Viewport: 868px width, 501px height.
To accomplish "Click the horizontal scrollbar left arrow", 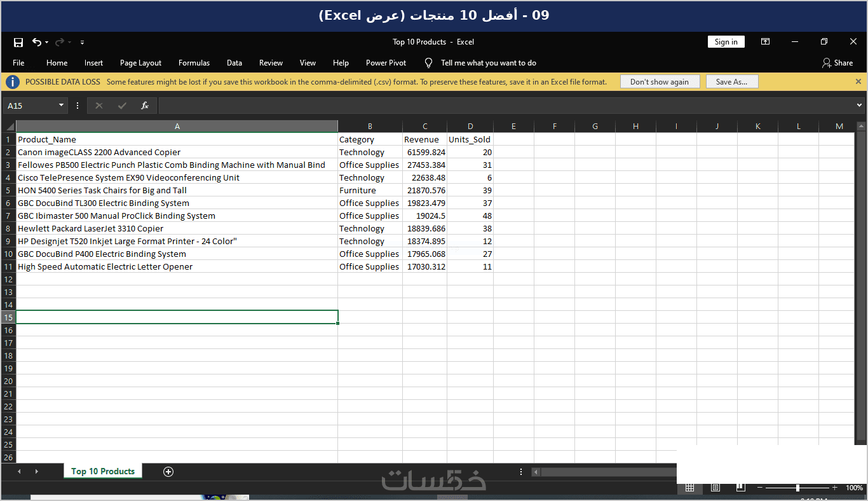I will coord(536,472).
